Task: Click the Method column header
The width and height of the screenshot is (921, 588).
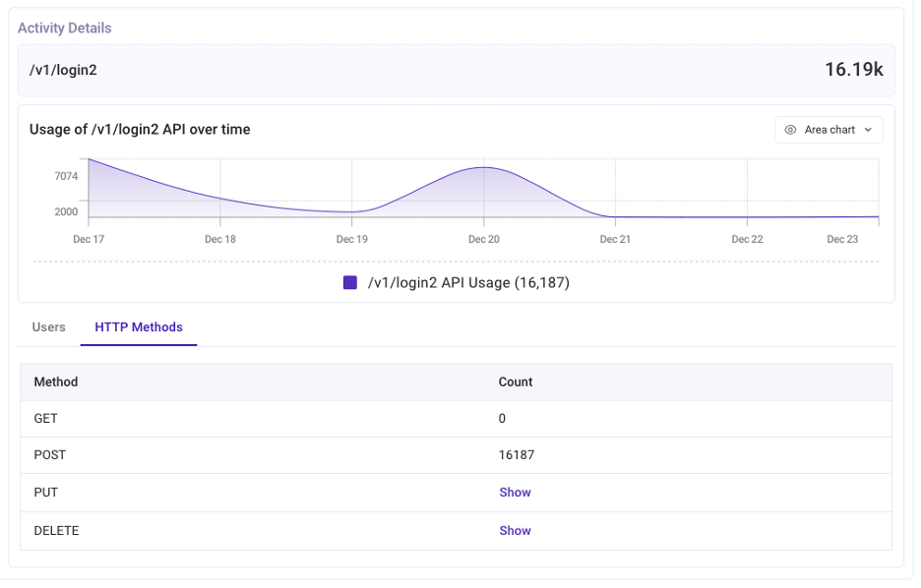Action: [56, 382]
